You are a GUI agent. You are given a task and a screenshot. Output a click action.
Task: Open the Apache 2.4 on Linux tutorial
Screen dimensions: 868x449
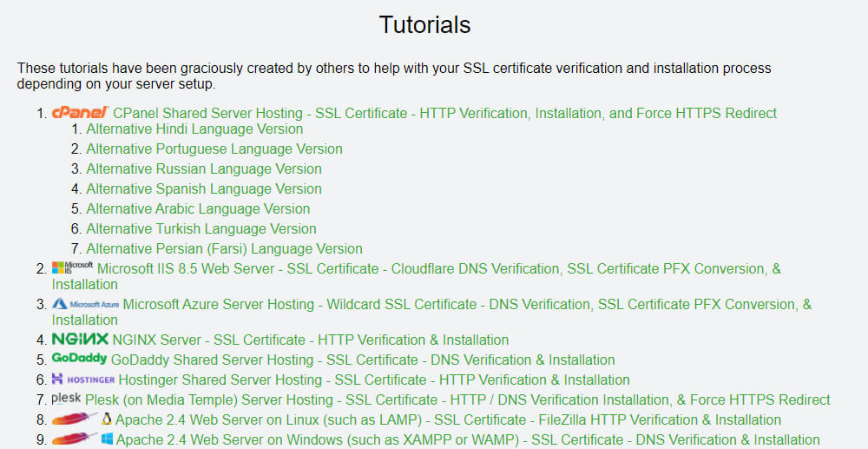coord(449,419)
